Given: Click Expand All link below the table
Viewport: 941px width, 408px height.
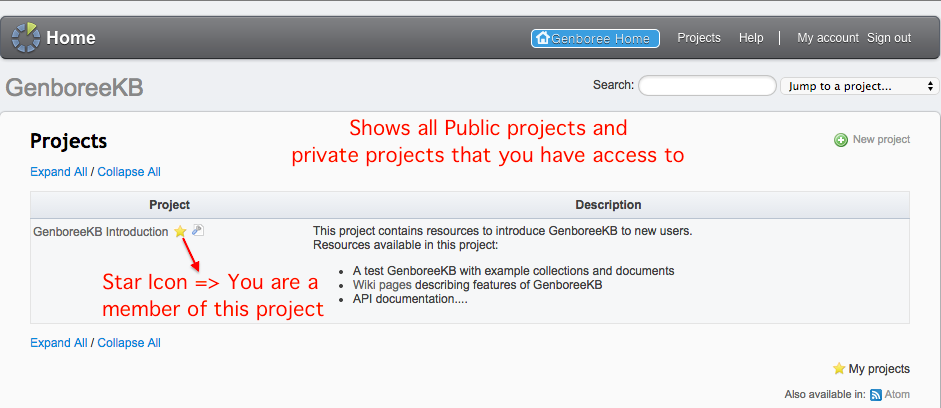Looking at the screenshot, I should pyautogui.click(x=59, y=343).
